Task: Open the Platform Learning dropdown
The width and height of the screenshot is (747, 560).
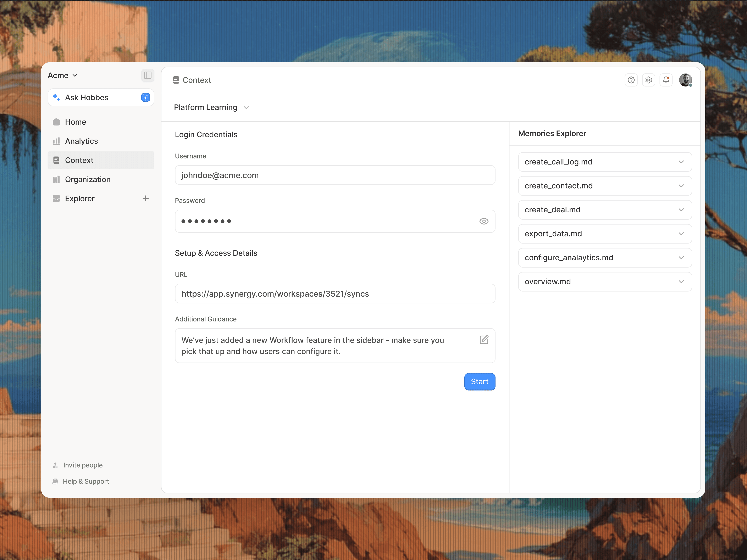Action: pyautogui.click(x=211, y=107)
